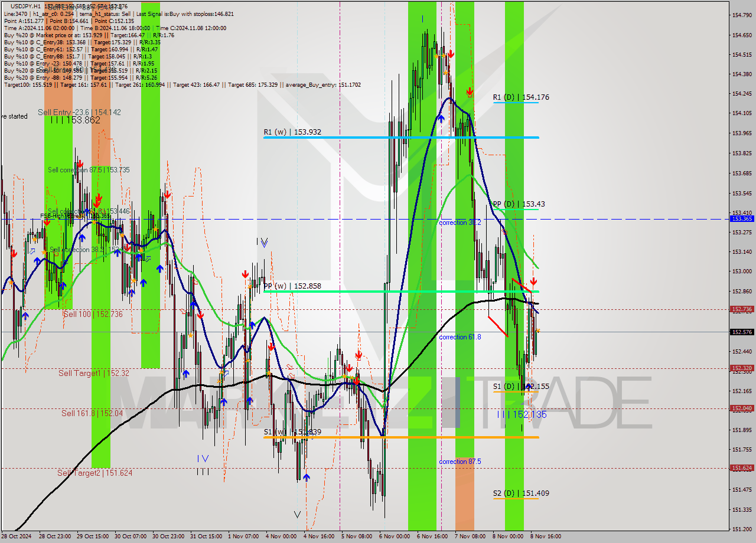Click the '7 Nov 08:00' time axis label
Screen dimensions: 756x543
(x=470, y=537)
